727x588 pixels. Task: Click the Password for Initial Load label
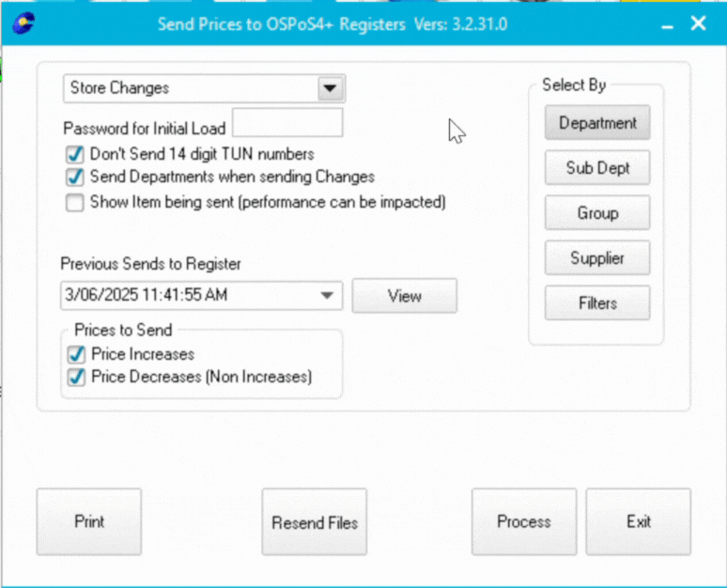(145, 129)
